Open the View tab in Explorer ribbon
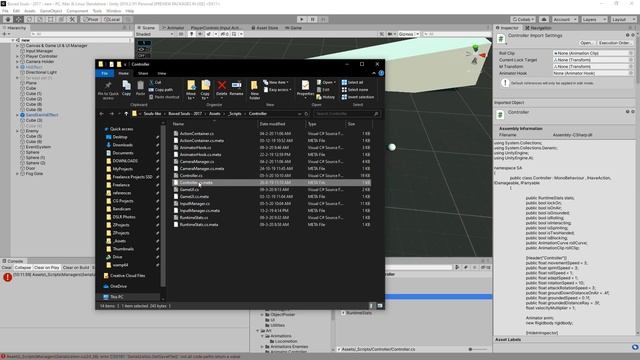Image resolution: width=640 pixels, height=360 pixels. [162, 73]
